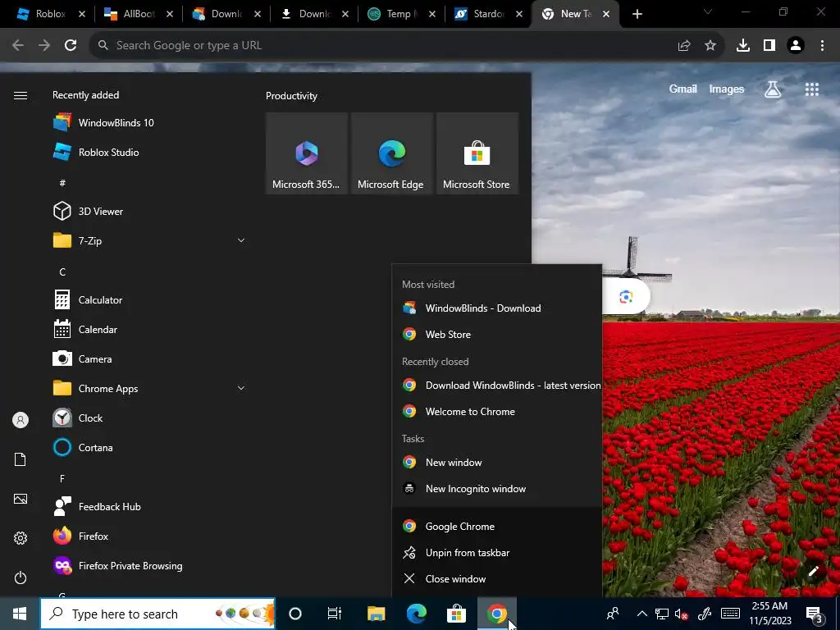
Task: Launch Cortana from app list
Action: point(150,448)
